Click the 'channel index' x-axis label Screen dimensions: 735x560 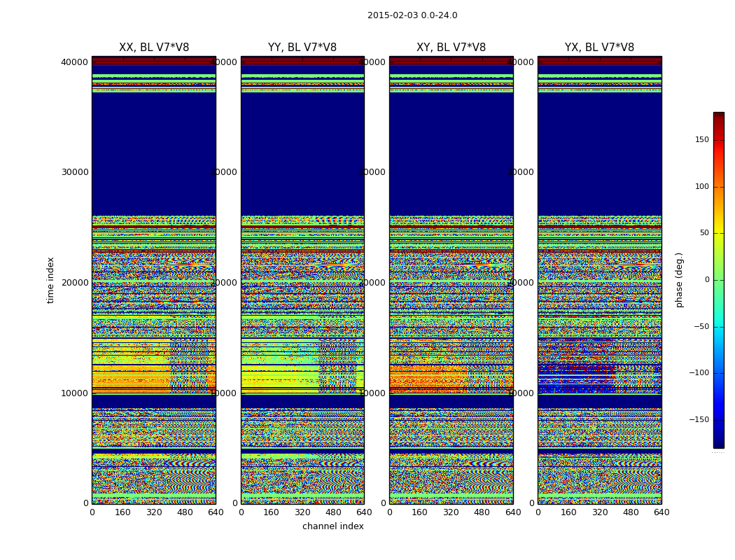[332, 526]
